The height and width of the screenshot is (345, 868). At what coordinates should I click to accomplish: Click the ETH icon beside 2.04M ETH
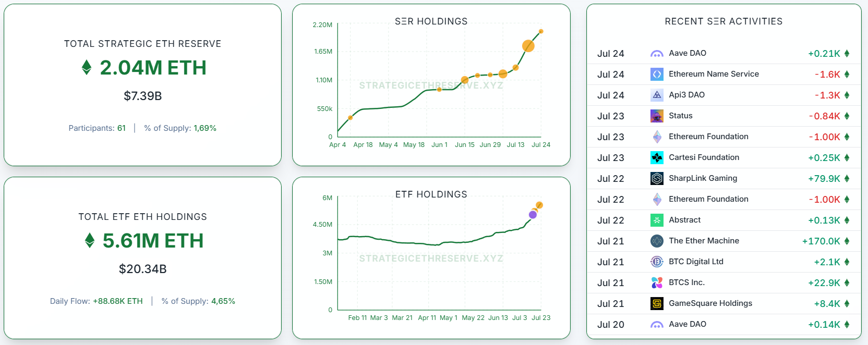[88, 68]
